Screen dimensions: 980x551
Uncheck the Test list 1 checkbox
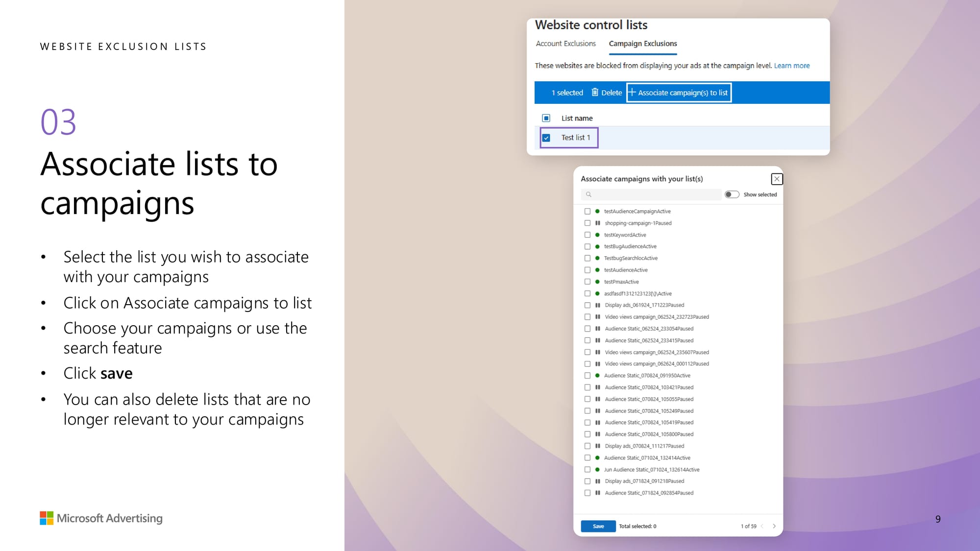coord(546,138)
